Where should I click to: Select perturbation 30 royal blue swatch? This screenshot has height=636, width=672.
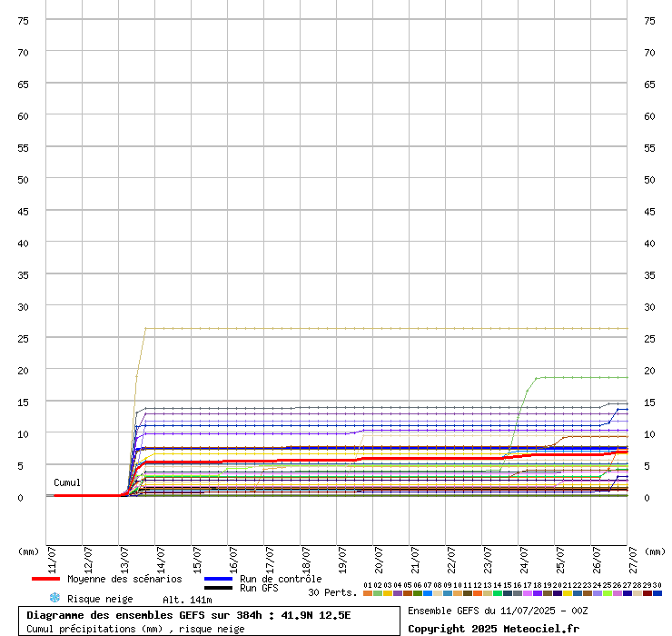point(657,593)
